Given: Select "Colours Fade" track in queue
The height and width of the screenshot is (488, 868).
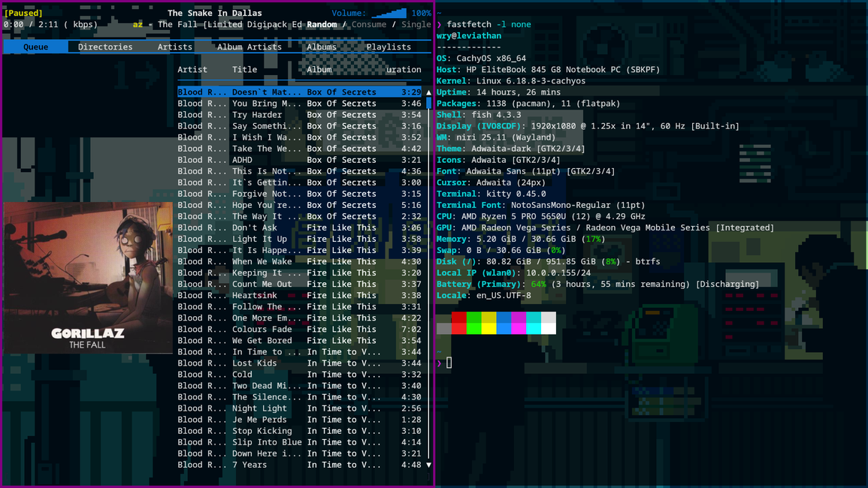Looking at the screenshot, I should tap(262, 329).
